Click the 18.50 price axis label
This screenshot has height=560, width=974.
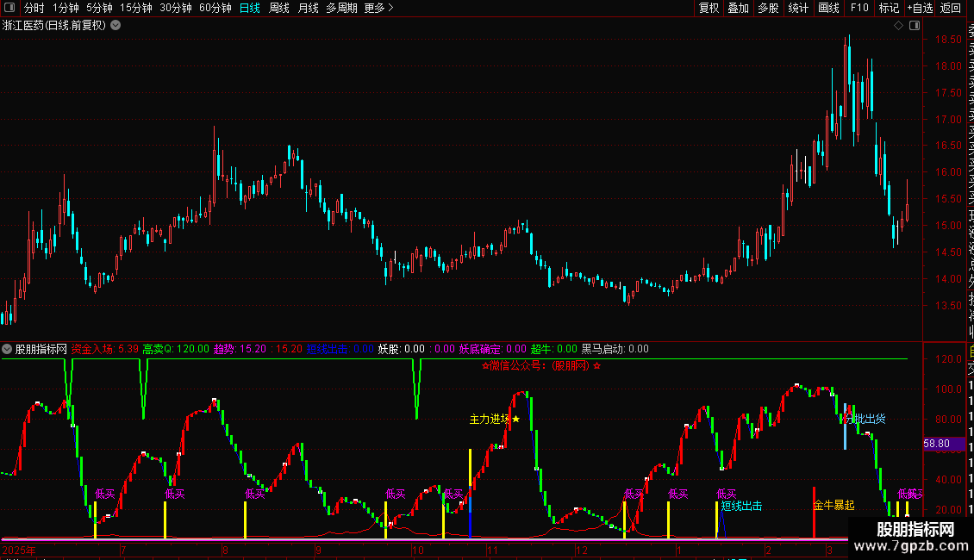pos(948,39)
